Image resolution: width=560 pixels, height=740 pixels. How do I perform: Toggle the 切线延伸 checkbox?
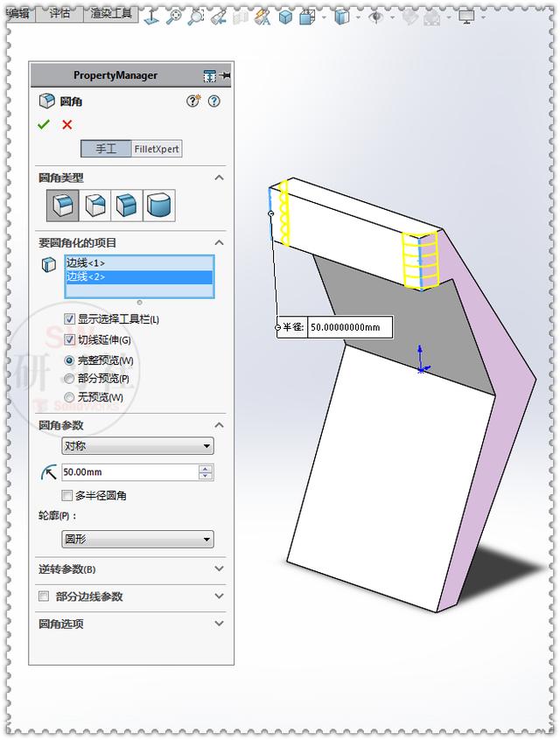pyautogui.click(x=69, y=339)
